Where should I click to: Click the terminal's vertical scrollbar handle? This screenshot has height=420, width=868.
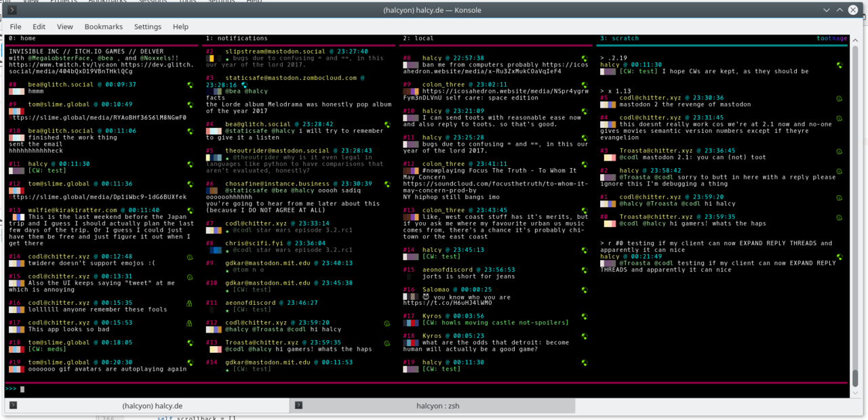pyautogui.click(x=854, y=377)
